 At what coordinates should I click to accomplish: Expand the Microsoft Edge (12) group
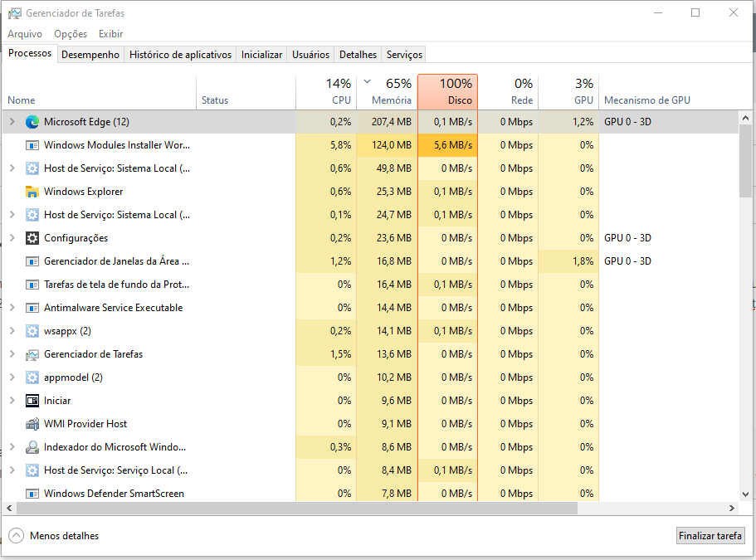[12, 122]
